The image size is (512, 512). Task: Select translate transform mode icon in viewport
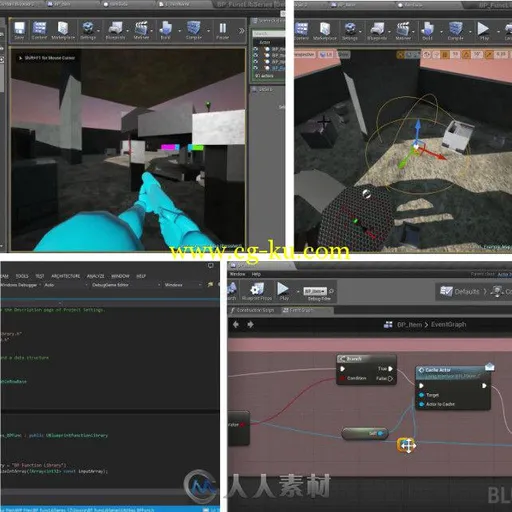tap(401, 54)
